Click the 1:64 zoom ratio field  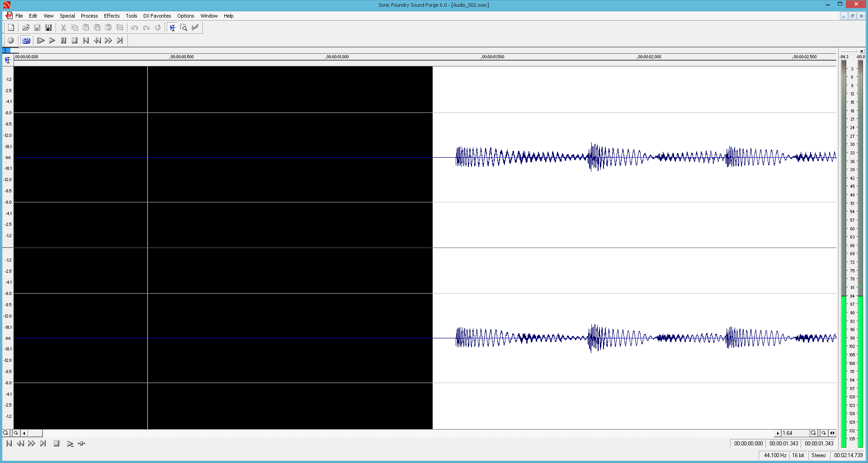pos(795,433)
